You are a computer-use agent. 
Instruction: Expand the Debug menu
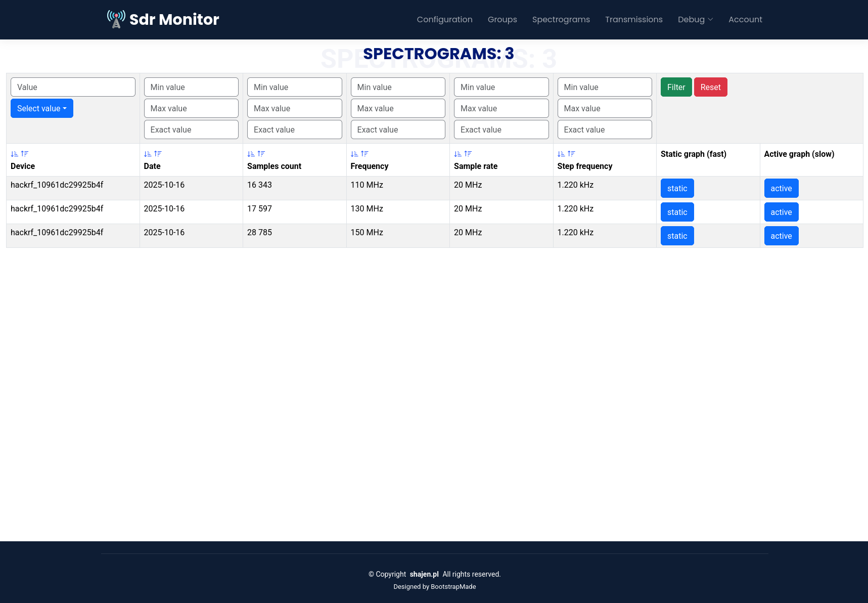[695, 19]
